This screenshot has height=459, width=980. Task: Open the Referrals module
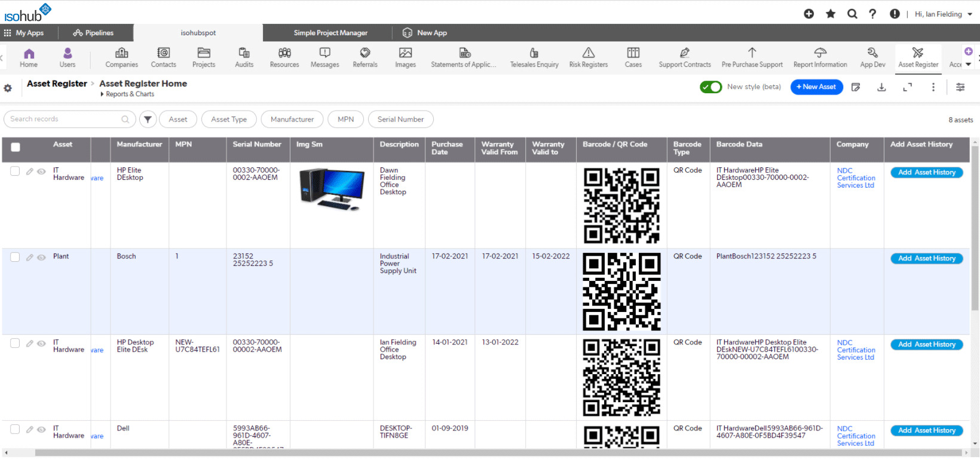click(365, 58)
